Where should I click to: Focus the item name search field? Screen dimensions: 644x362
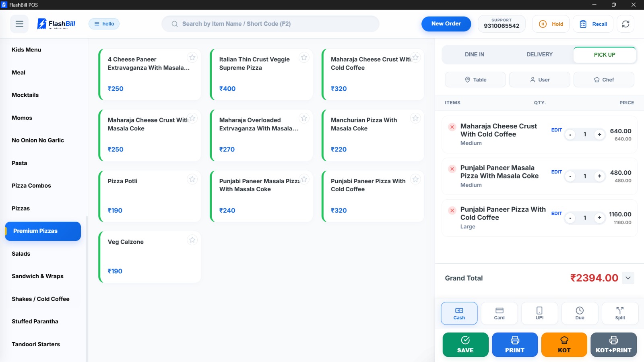pos(270,24)
